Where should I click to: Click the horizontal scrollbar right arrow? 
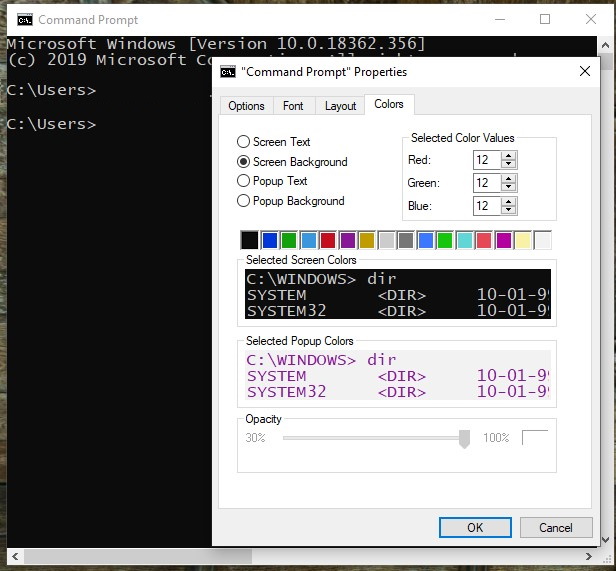coord(588,556)
